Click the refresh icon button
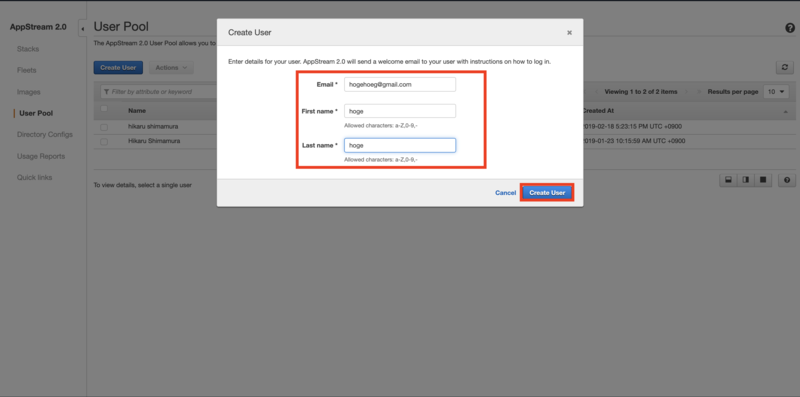 pos(785,67)
